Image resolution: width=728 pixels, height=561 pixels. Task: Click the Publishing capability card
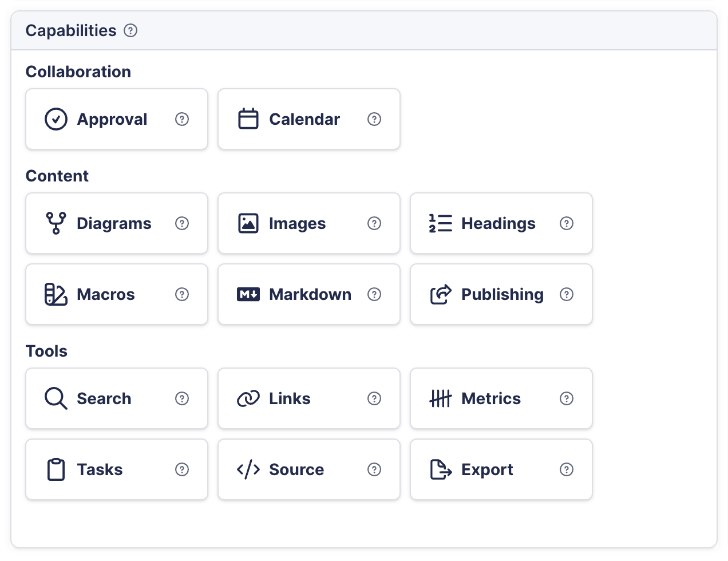[x=501, y=294]
